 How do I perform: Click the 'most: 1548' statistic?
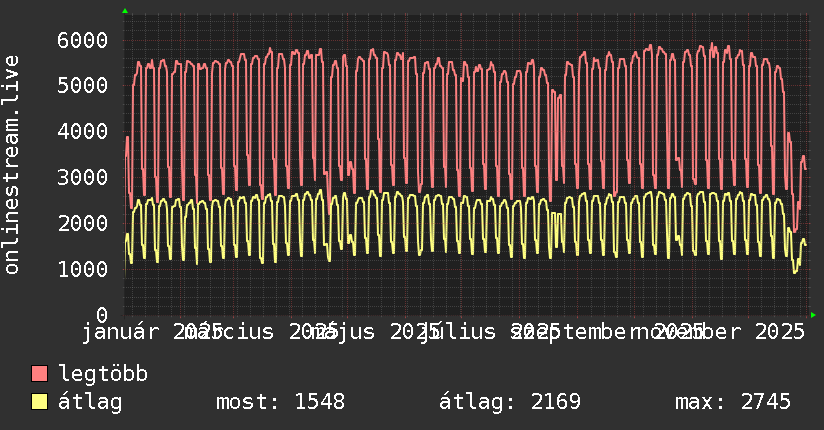point(280,402)
